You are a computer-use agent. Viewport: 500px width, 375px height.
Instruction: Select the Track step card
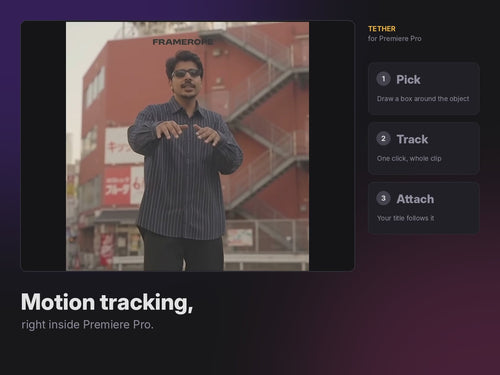coord(424,148)
